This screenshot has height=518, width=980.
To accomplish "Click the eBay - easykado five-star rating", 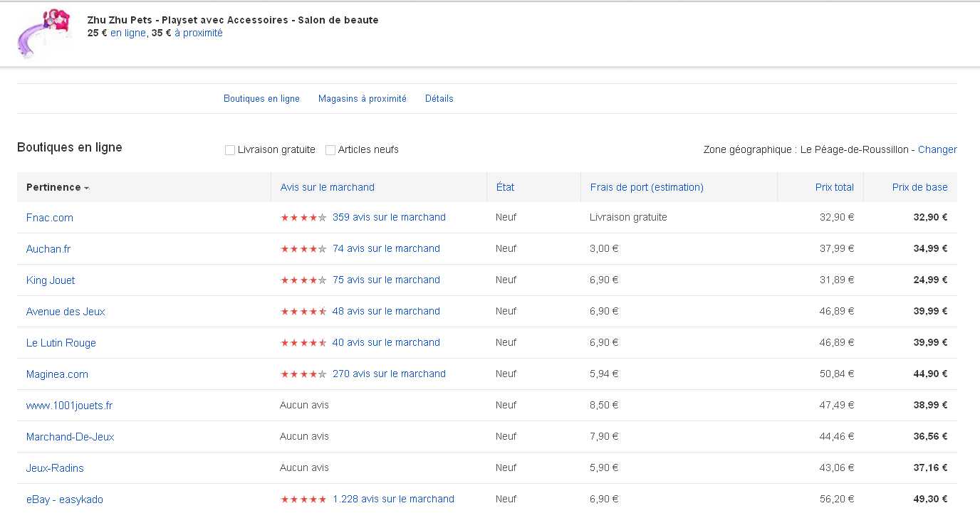I will point(303,499).
